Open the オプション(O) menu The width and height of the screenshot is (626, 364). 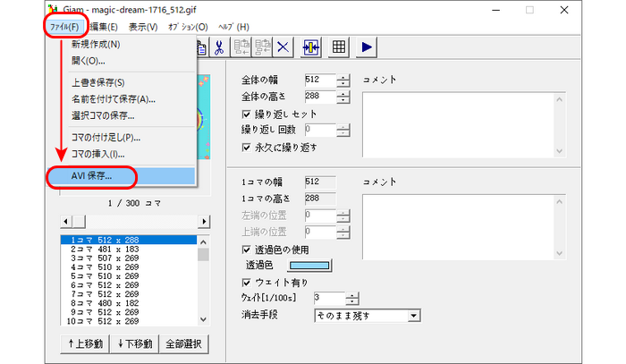click(x=188, y=27)
